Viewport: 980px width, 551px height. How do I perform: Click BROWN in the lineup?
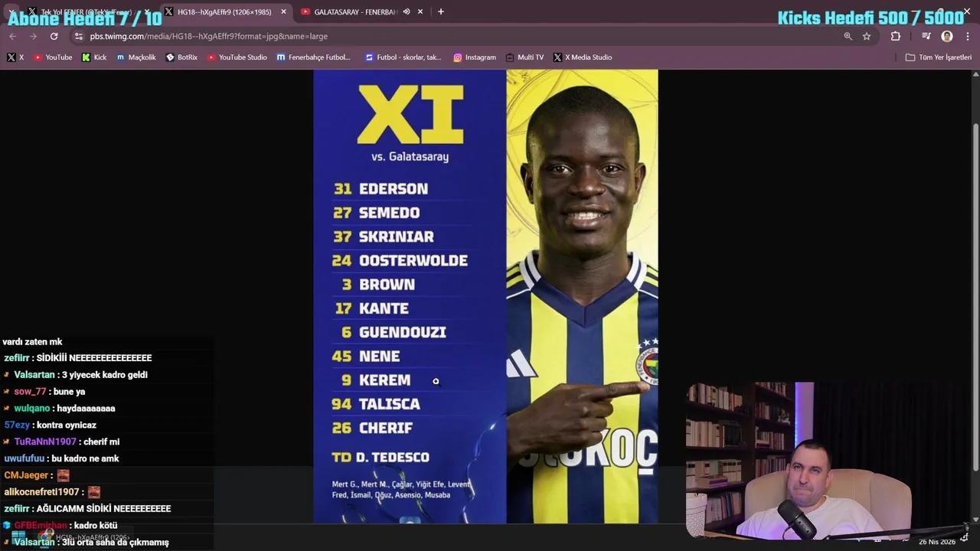(x=387, y=285)
